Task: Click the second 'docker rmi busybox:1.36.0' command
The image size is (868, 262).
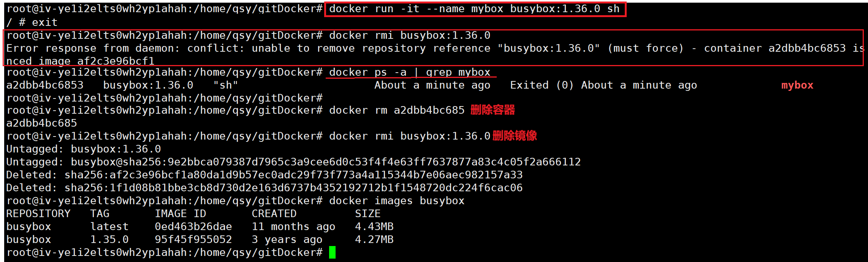Action: [x=410, y=136]
